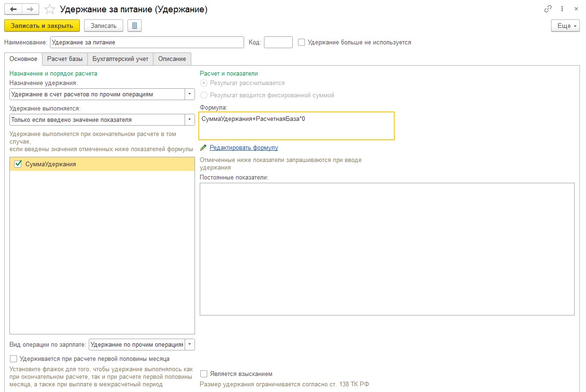
Task: Toggle the 'Является взысканием' checkbox
Action: (204, 374)
